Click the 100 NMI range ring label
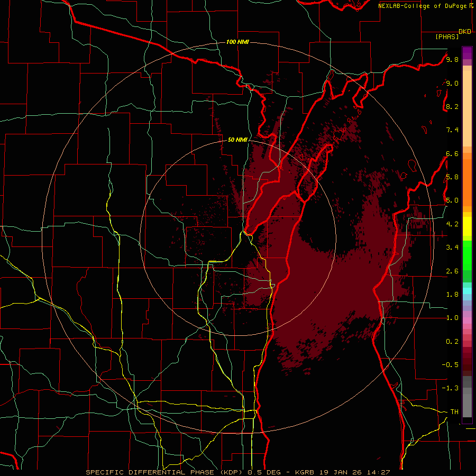The height and width of the screenshot is (476, 476). tap(237, 42)
